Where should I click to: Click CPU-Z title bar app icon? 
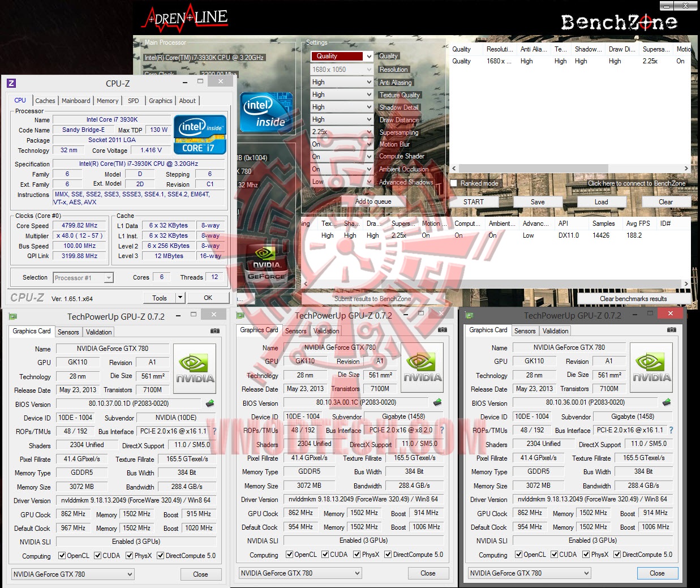[x=11, y=83]
